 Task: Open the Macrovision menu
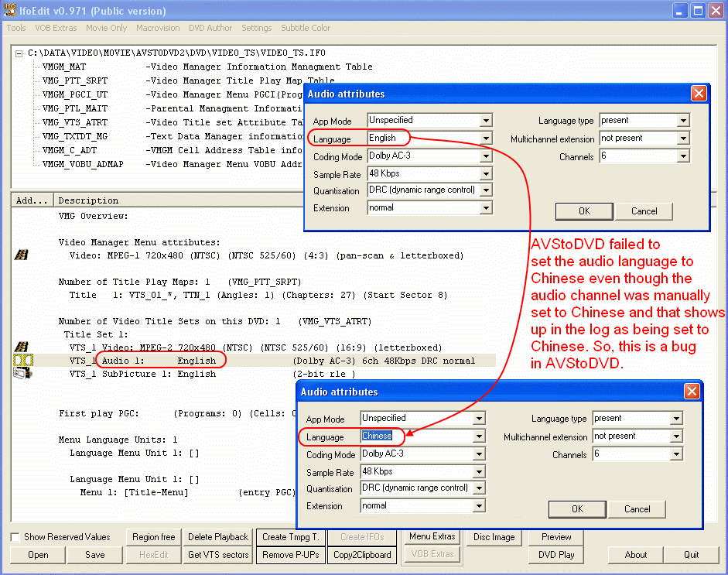click(x=158, y=28)
